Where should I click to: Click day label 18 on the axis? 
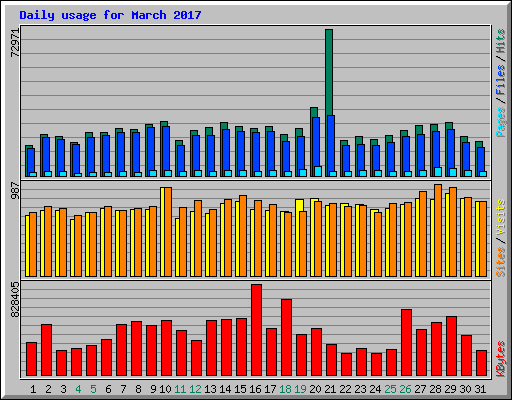285,389
